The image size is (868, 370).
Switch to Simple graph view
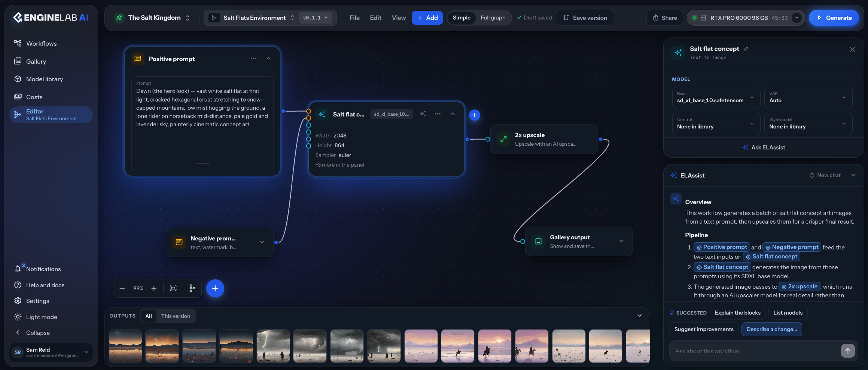point(462,18)
